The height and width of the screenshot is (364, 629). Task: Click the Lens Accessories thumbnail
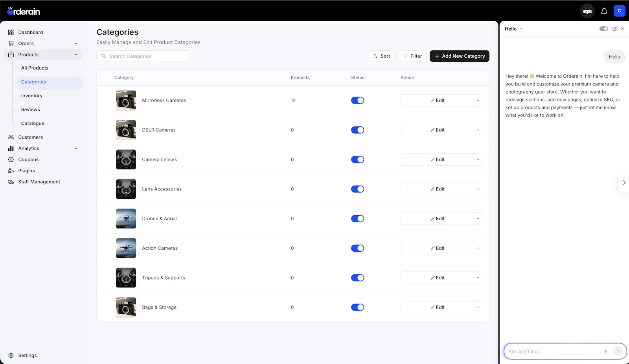pos(126,189)
